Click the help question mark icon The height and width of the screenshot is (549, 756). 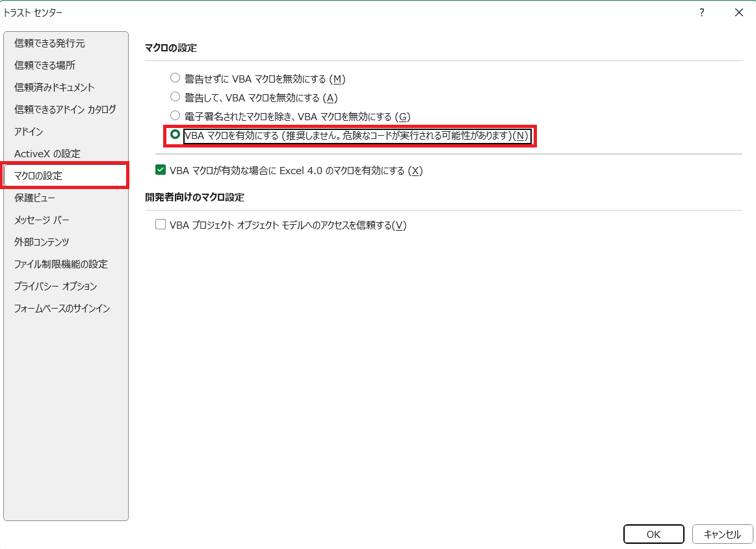[x=701, y=12]
